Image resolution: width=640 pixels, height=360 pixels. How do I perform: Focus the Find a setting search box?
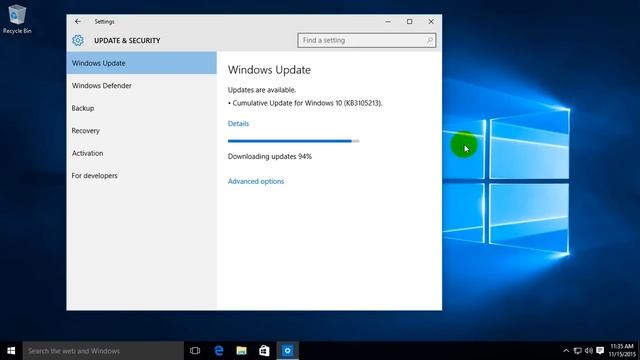[x=367, y=40]
